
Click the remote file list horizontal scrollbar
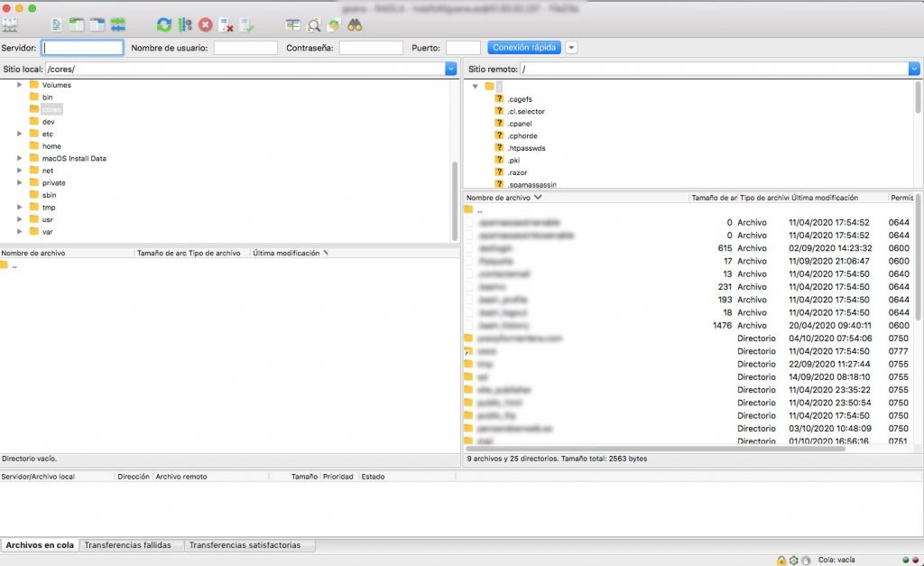(x=655, y=449)
